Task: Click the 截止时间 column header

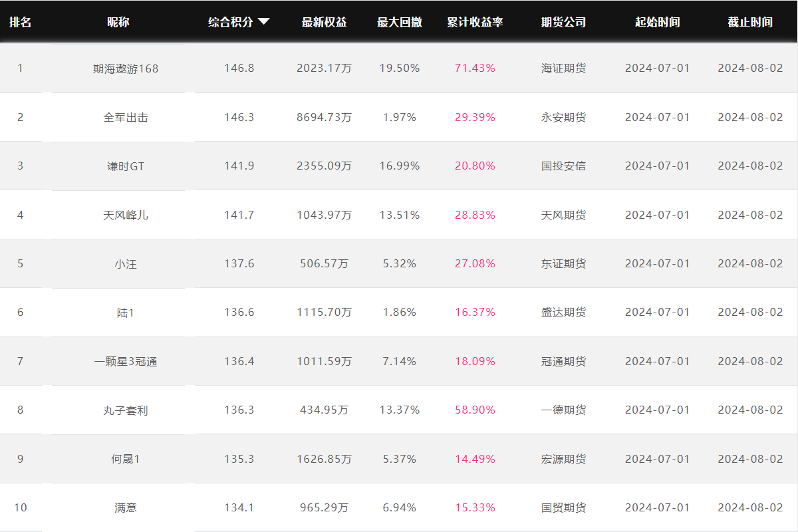Action: tap(750, 22)
